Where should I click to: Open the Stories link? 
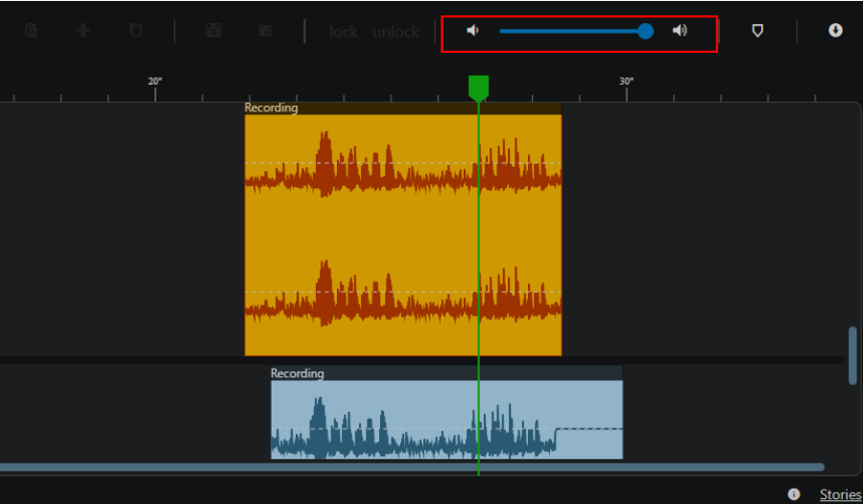point(840,494)
